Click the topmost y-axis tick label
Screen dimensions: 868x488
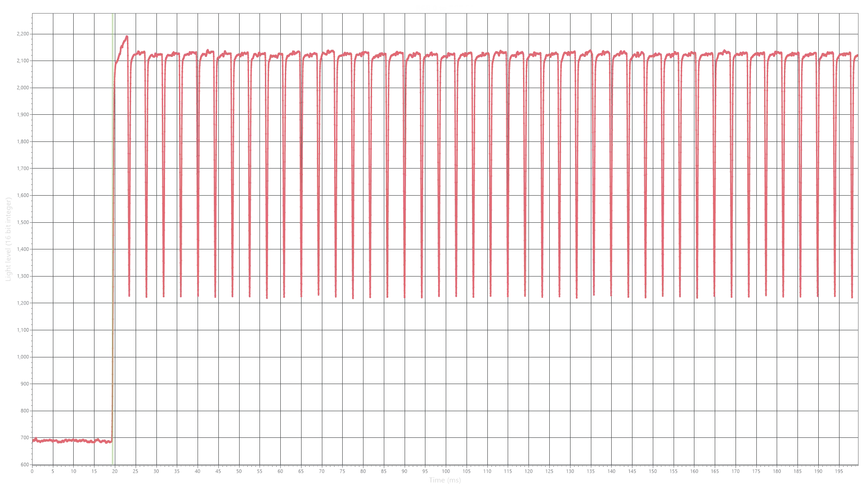pos(22,33)
